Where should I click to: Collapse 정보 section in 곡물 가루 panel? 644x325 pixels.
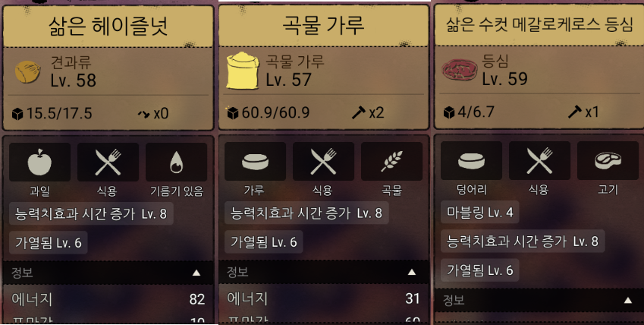click(412, 272)
